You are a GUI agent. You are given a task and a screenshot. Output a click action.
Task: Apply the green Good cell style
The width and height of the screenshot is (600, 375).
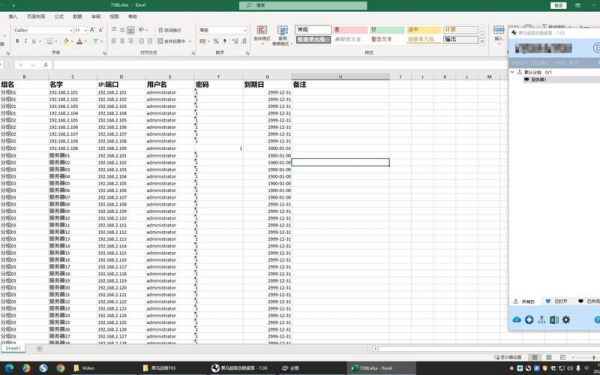387,29
